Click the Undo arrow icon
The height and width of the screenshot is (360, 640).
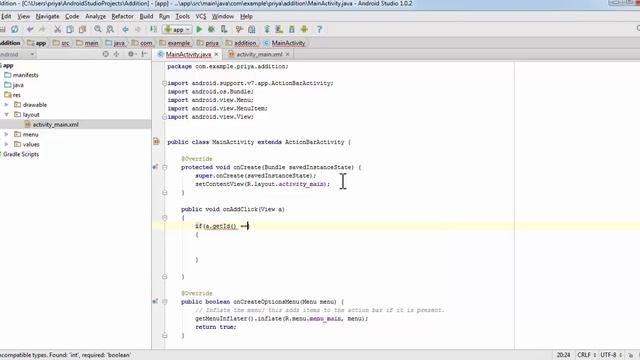coord(30,29)
